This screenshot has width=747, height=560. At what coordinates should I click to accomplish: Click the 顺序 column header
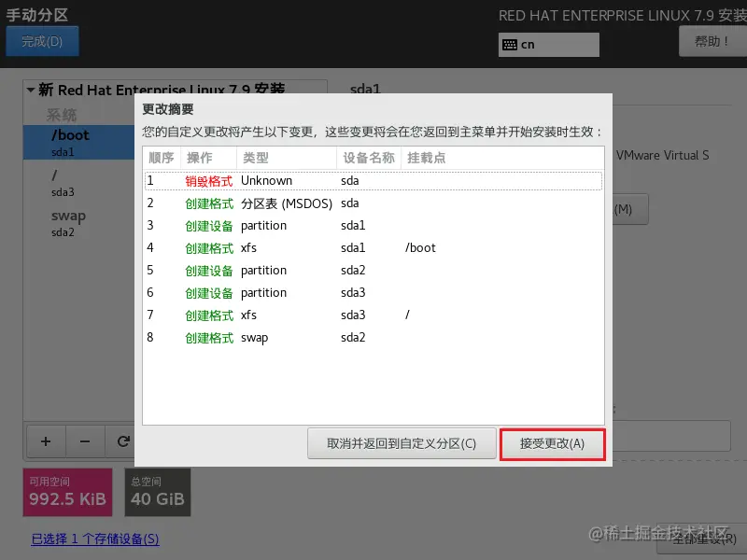[x=162, y=158]
